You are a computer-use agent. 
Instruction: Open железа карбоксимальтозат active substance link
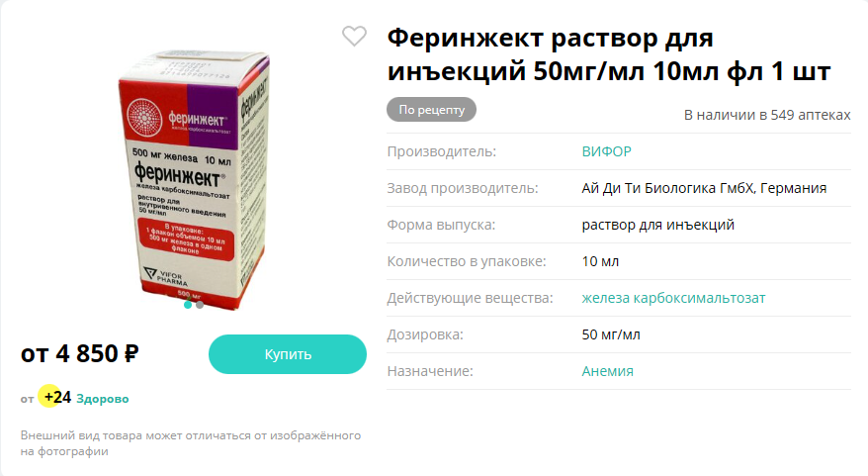click(x=673, y=298)
